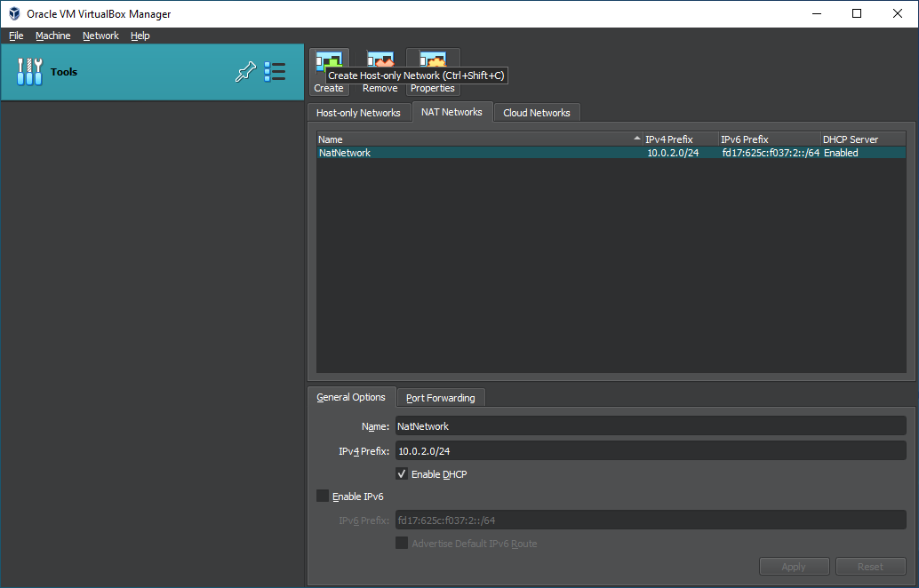
Task: Select the NAT Networks tab
Action: 452,112
